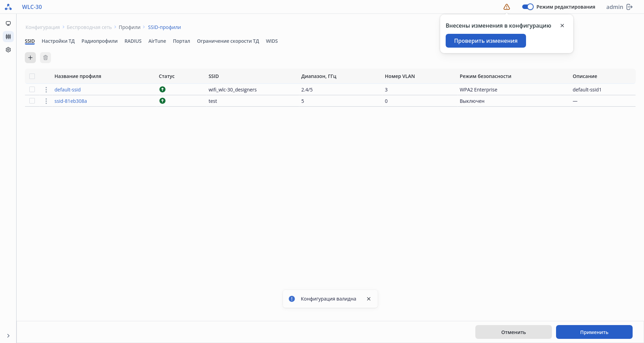Image resolution: width=644 pixels, height=343 pixels.
Task: Check the default-ssid row checkbox
Action: [32, 89]
